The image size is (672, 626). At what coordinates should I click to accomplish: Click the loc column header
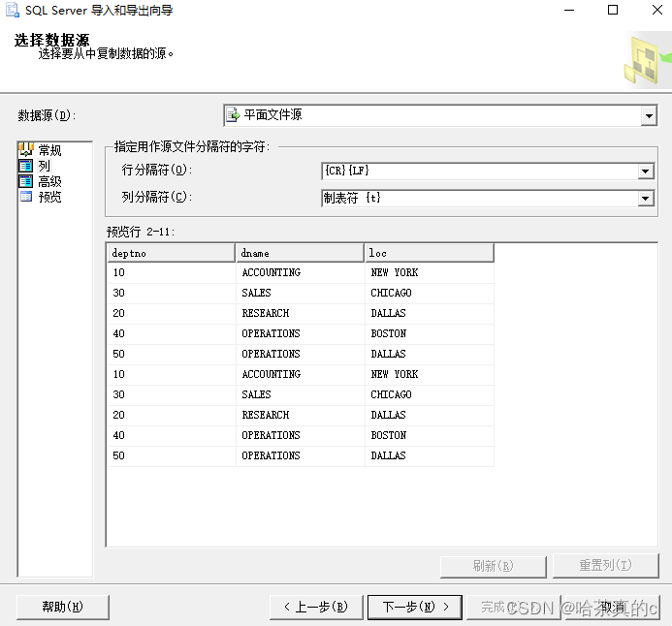pos(430,253)
